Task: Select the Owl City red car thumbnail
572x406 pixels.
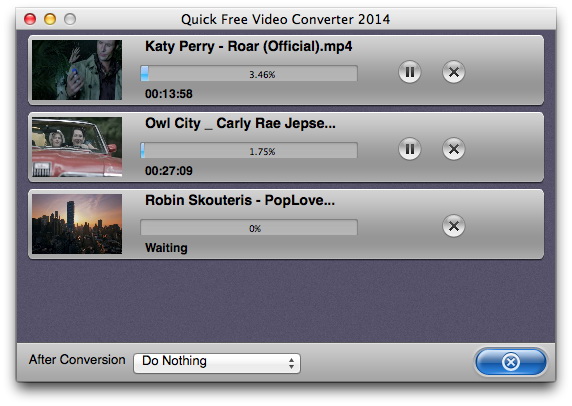Action: pyautogui.click(x=77, y=147)
